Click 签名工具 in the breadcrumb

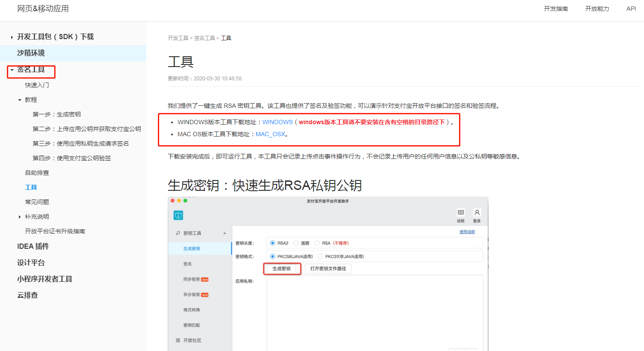(204, 38)
